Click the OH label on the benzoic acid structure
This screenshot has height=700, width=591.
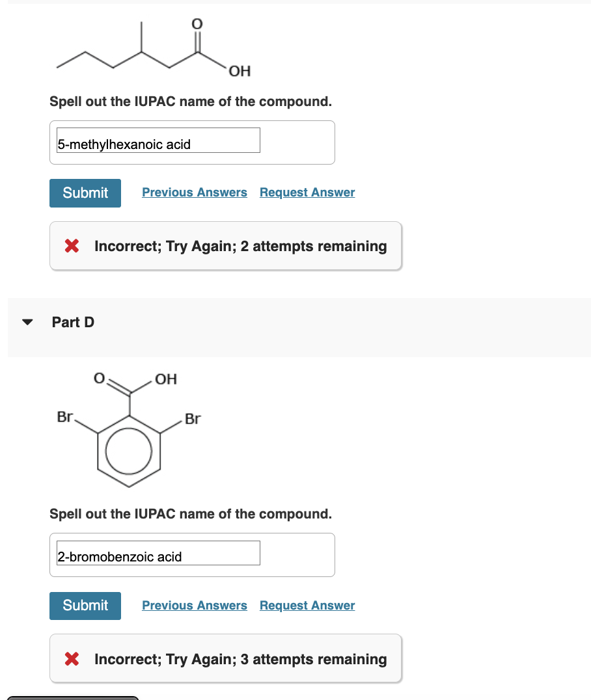pyautogui.click(x=165, y=379)
